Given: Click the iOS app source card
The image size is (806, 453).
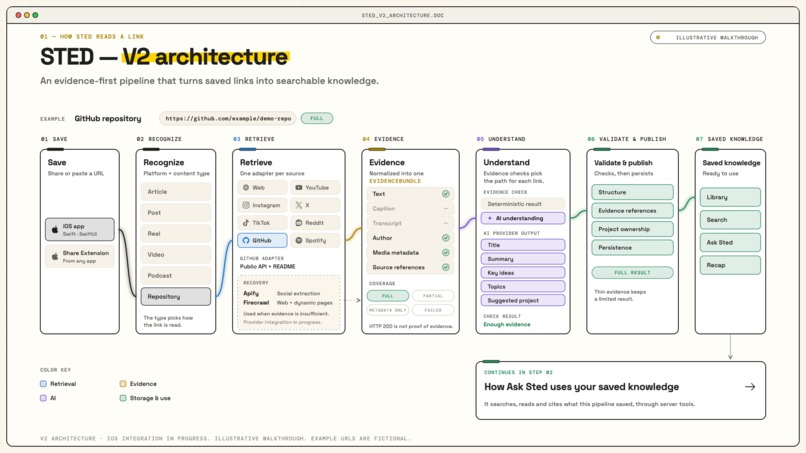Looking at the screenshot, I should pos(80,229).
